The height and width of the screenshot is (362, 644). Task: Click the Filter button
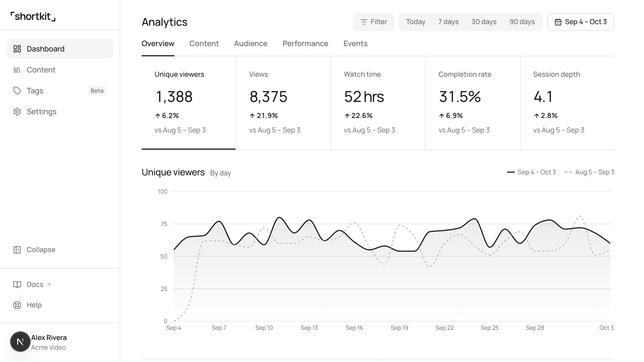click(x=374, y=22)
